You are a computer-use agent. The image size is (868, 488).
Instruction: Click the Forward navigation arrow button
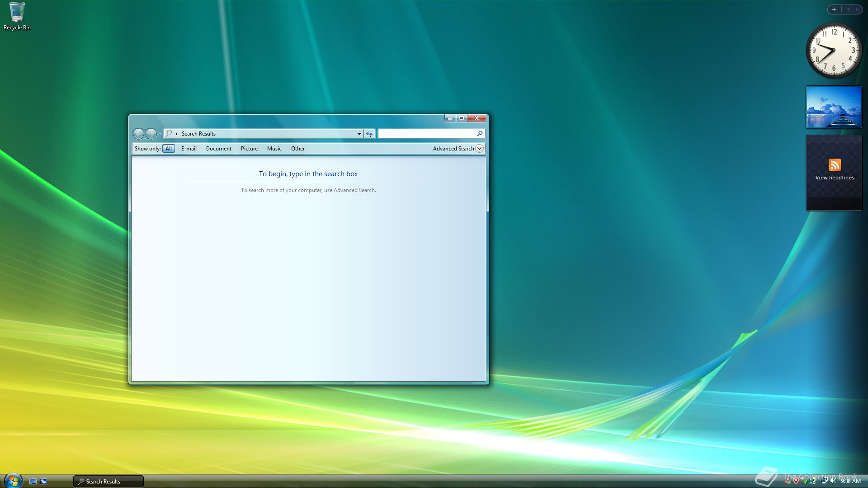(151, 134)
